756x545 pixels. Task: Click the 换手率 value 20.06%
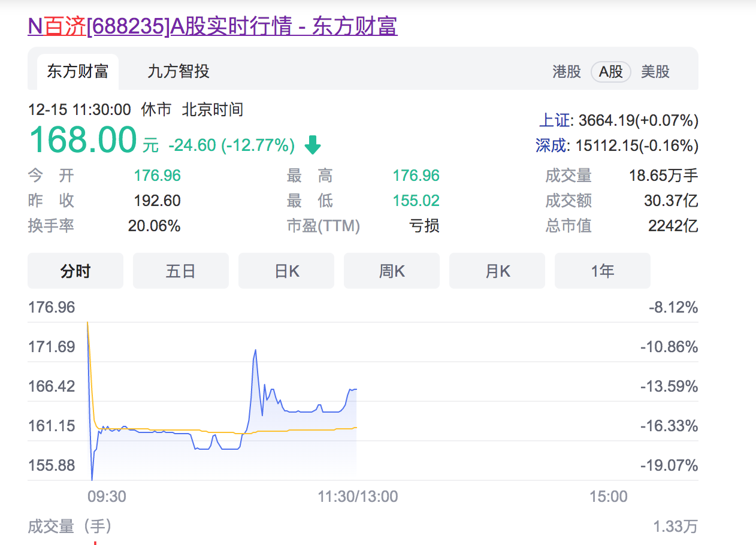154,226
